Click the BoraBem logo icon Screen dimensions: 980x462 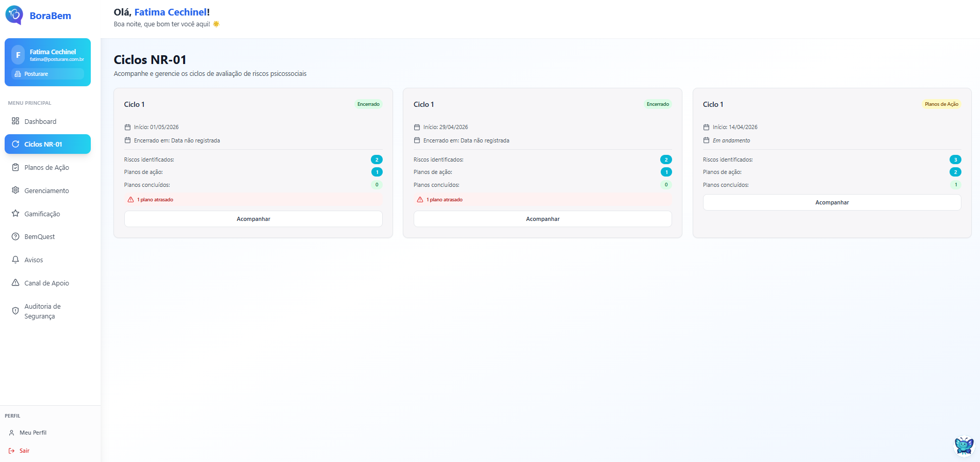coord(14,15)
